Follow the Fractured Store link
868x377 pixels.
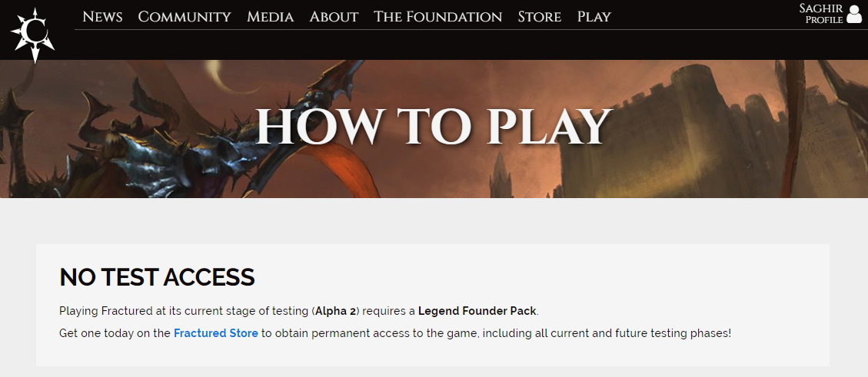click(x=216, y=333)
